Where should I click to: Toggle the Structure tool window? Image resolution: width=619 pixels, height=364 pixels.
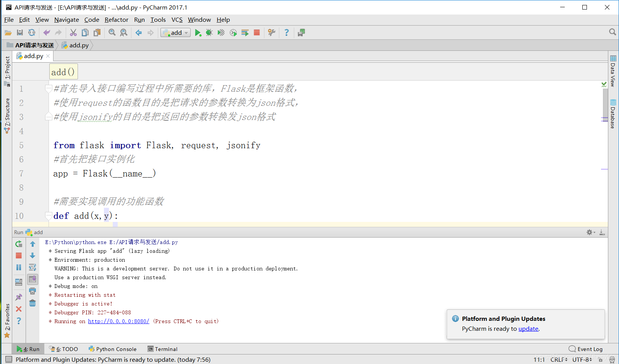click(7, 115)
